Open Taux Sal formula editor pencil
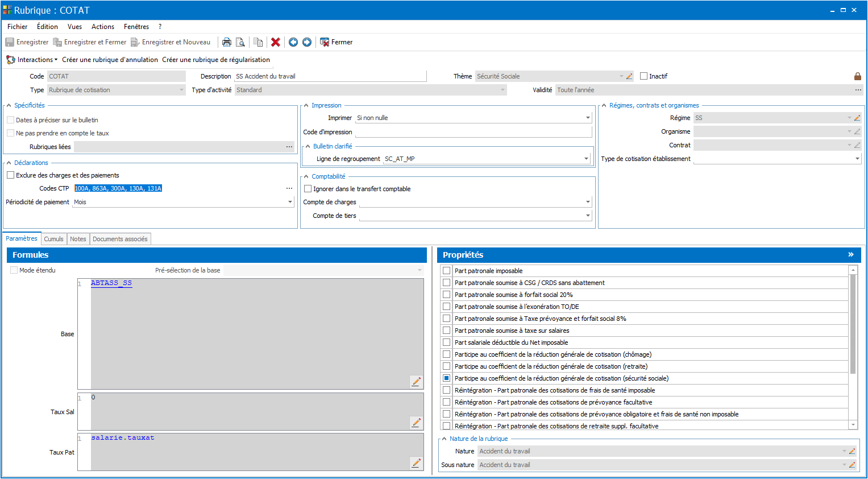Viewport: 868px width, 479px height. (416, 423)
